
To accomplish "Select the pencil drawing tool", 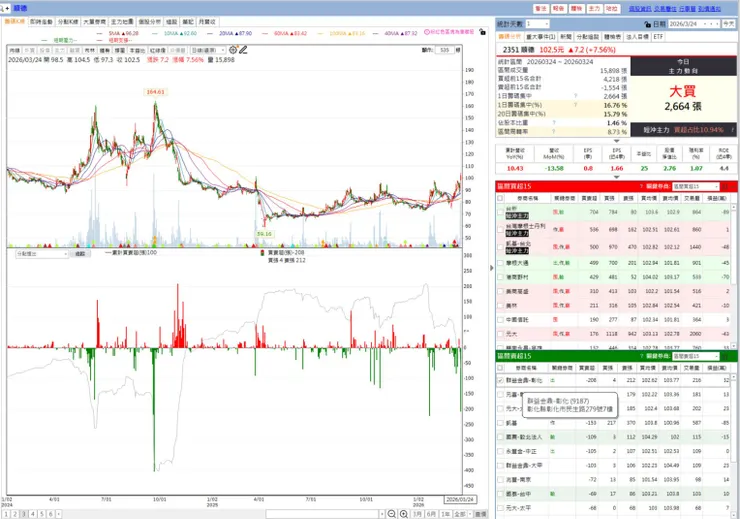I will coord(243,50).
